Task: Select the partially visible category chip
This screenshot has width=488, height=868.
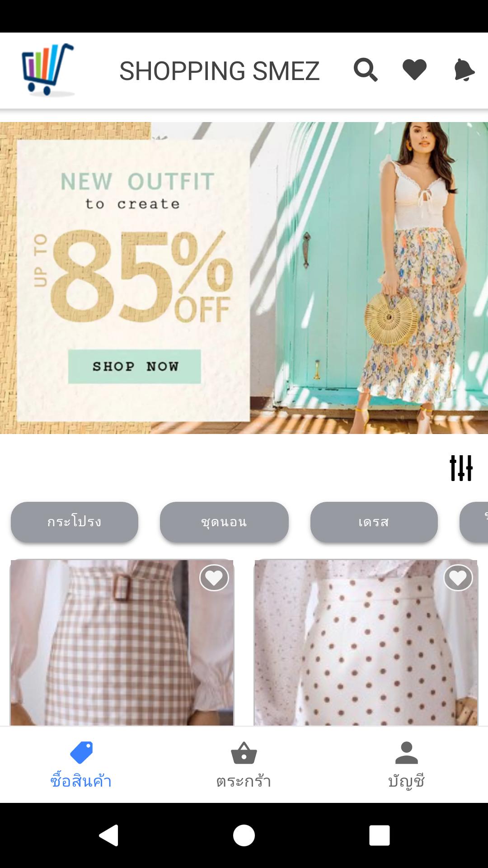Action: (x=474, y=522)
